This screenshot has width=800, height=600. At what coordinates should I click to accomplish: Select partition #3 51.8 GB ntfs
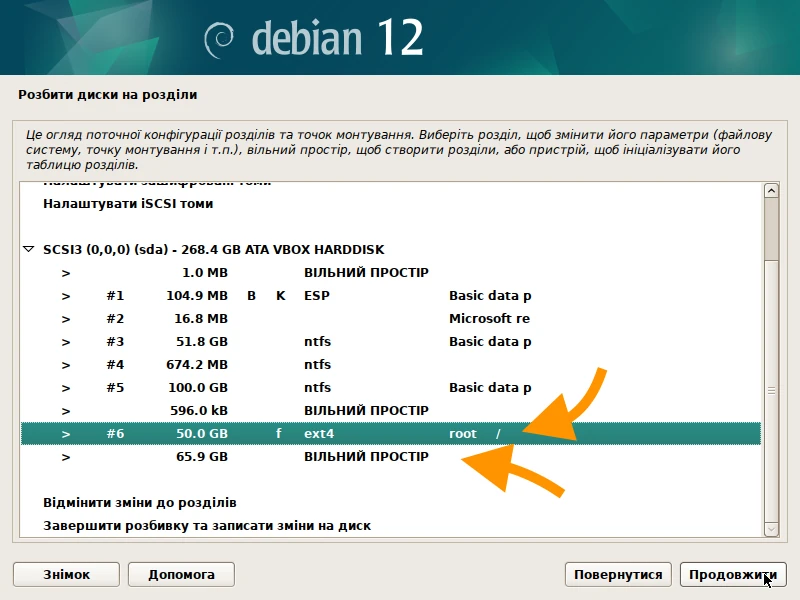(391, 341)
